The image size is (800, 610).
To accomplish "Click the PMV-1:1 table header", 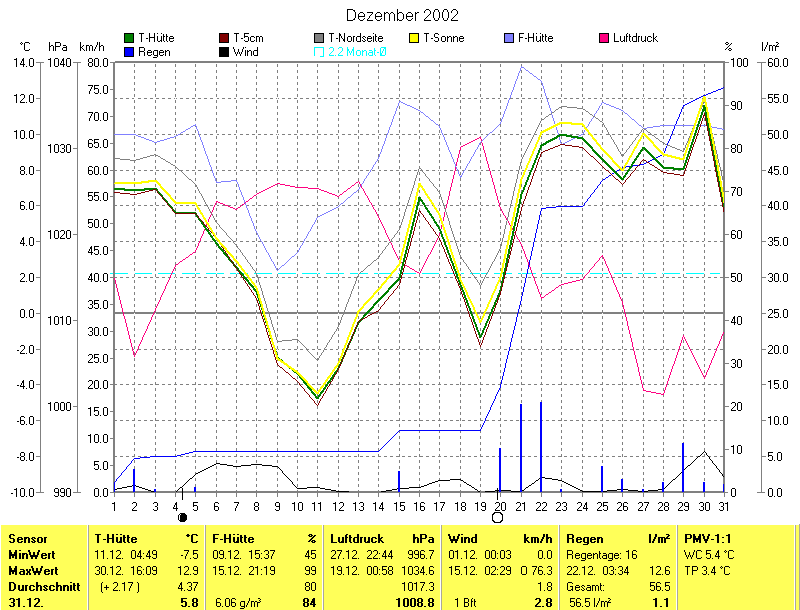I will pos(708,539).
